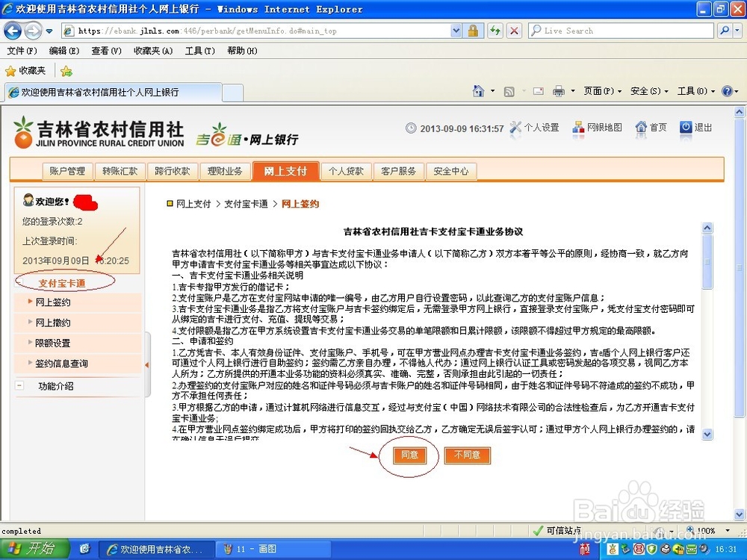
Task: Click the IE quick launch icon in taskbar
Action: pos(85,549)
